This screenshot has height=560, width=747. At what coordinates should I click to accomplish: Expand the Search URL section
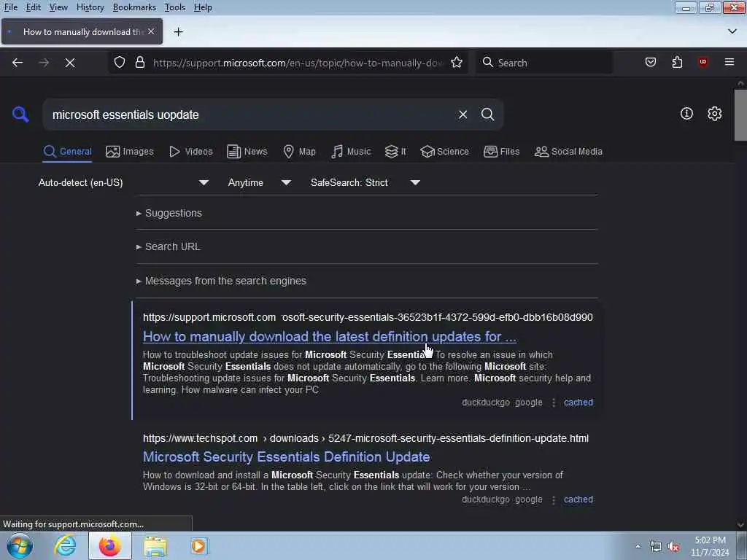point(169,246)
